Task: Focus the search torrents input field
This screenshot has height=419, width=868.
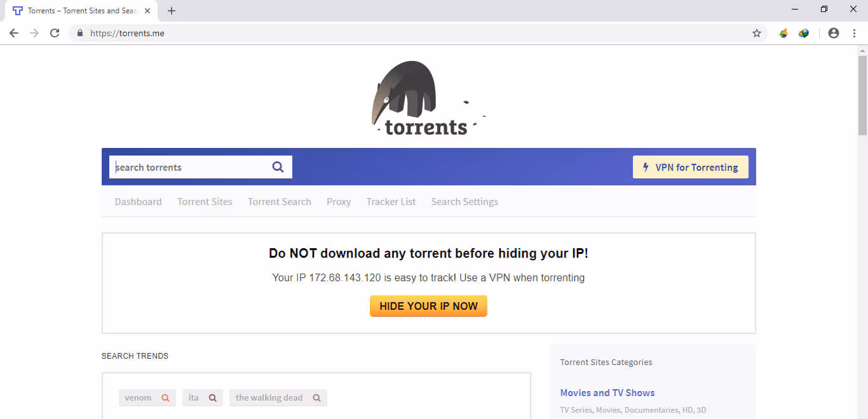Action: pos(191,167)
